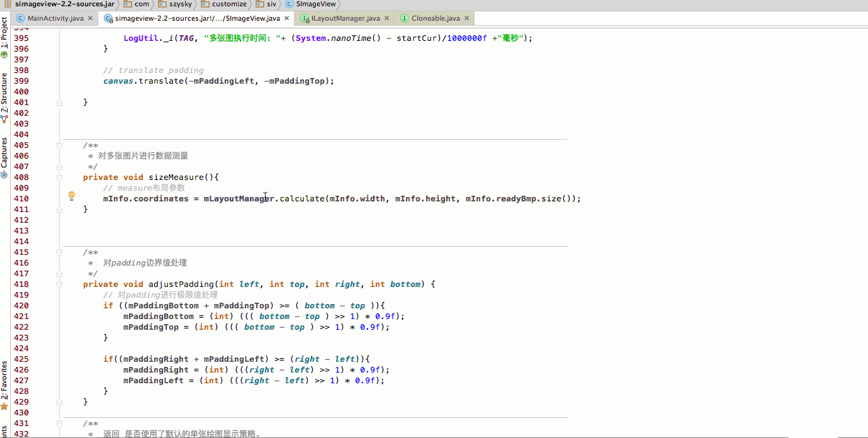Open the Captures tool window

pyautogui.click(x=4, y=157)
